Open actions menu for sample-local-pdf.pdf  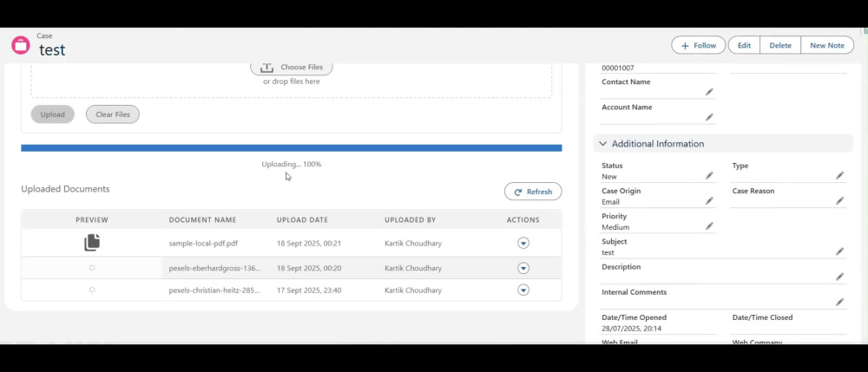click(x=523, y=243)
